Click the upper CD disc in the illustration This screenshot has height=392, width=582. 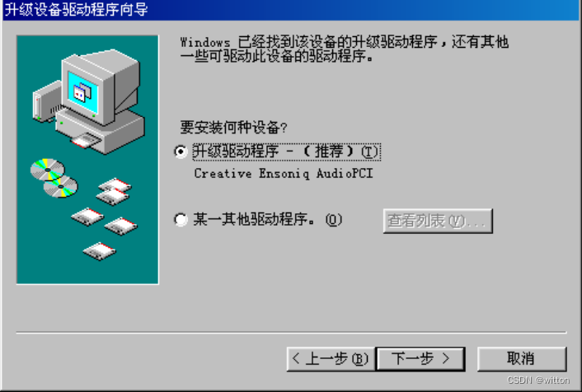click(48, 169)
